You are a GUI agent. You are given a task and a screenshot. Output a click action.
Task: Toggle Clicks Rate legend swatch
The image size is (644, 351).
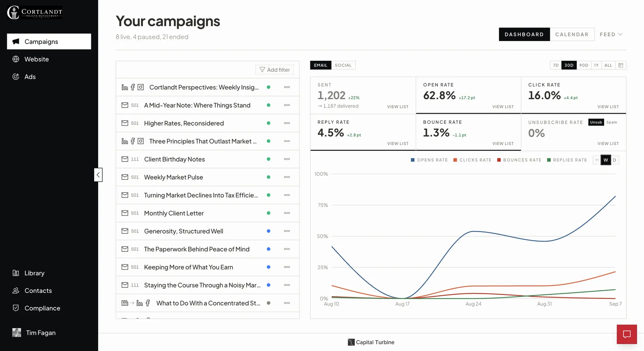tap(455, 160)
